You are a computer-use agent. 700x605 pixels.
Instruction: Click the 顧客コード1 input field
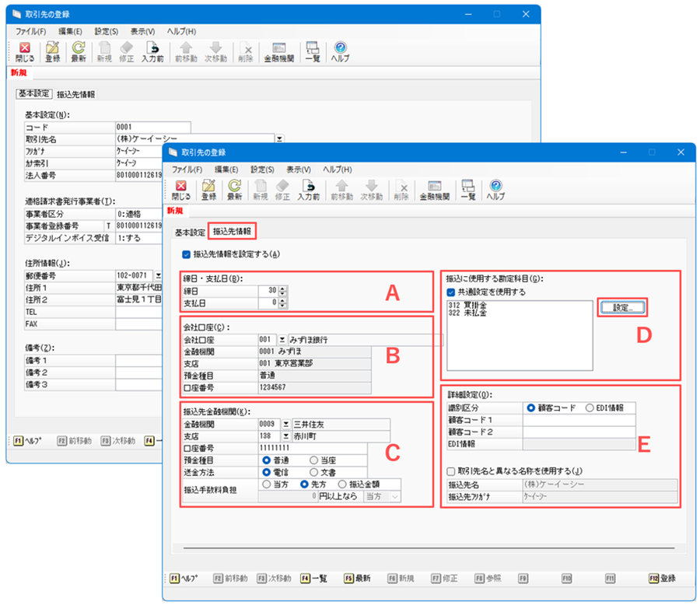tap(598, 420)
